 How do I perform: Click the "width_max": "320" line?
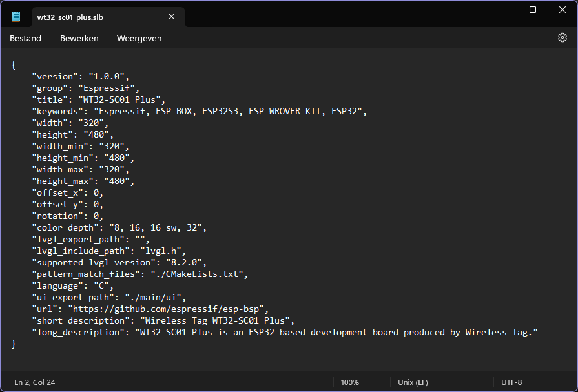pos(80,169)
